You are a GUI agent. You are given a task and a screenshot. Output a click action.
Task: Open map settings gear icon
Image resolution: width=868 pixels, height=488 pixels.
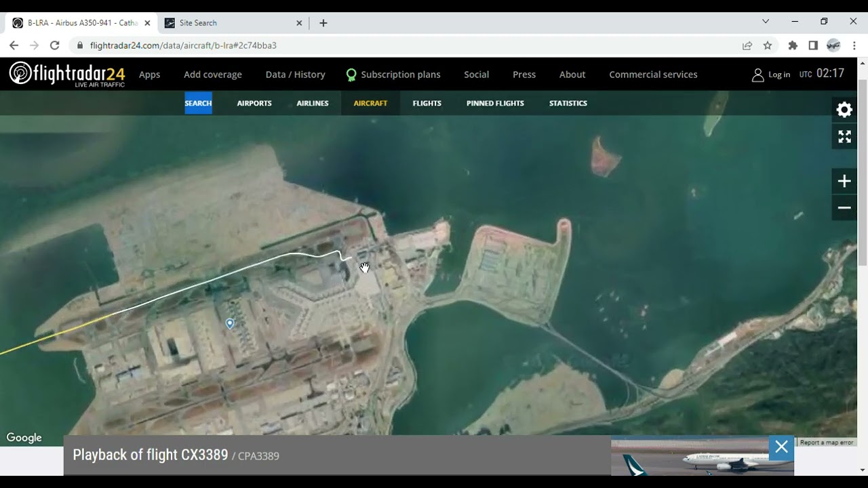coord(844,110)
